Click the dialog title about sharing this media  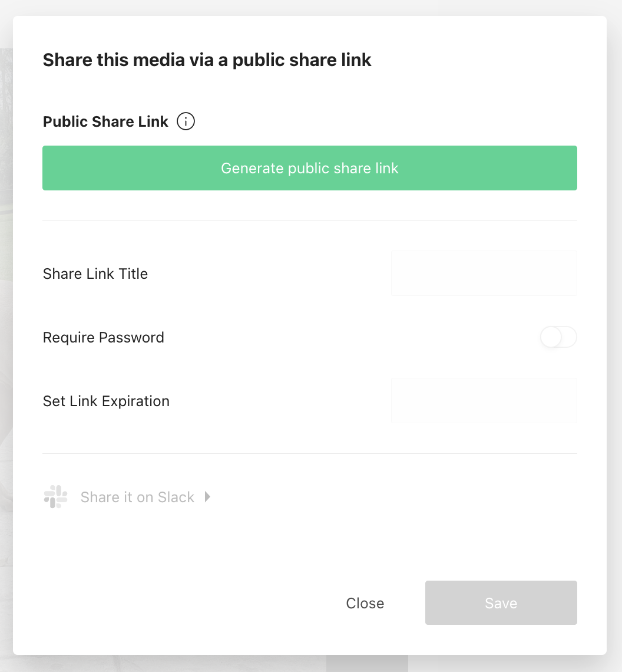(x=207, y=60)
